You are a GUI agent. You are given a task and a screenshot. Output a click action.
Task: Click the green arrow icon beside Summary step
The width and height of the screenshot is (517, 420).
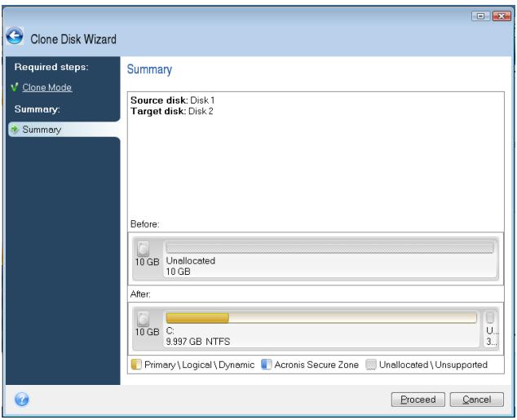[15, 130]
